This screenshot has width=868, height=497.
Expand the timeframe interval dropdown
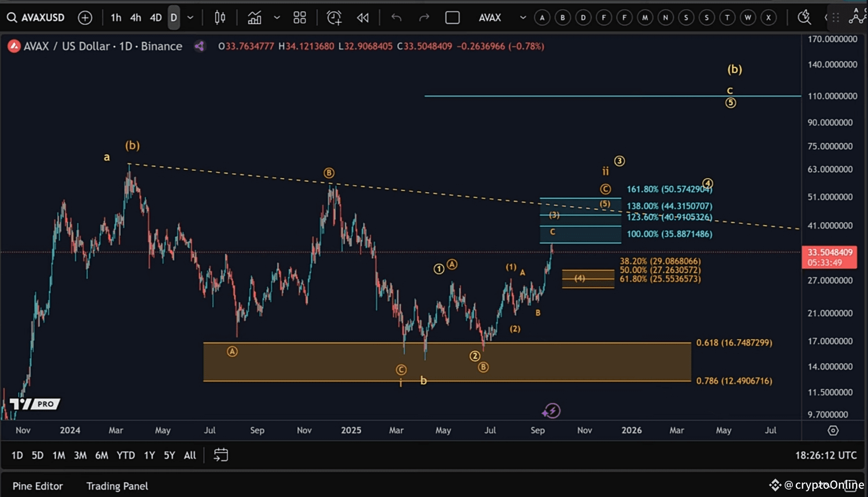[x=190, y=18]
